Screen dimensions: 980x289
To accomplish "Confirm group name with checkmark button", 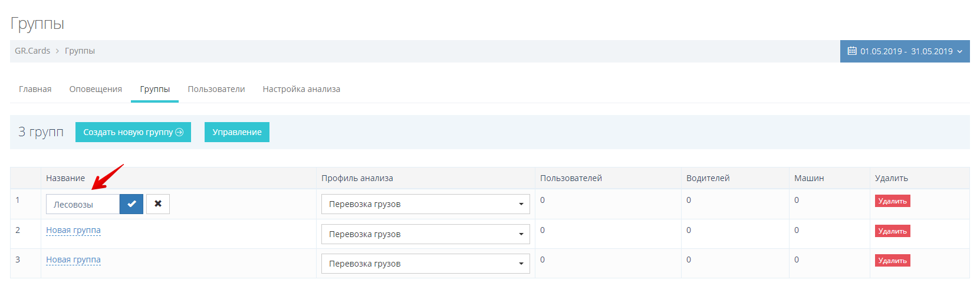I will pyautogui.click(x=131, y=204).
